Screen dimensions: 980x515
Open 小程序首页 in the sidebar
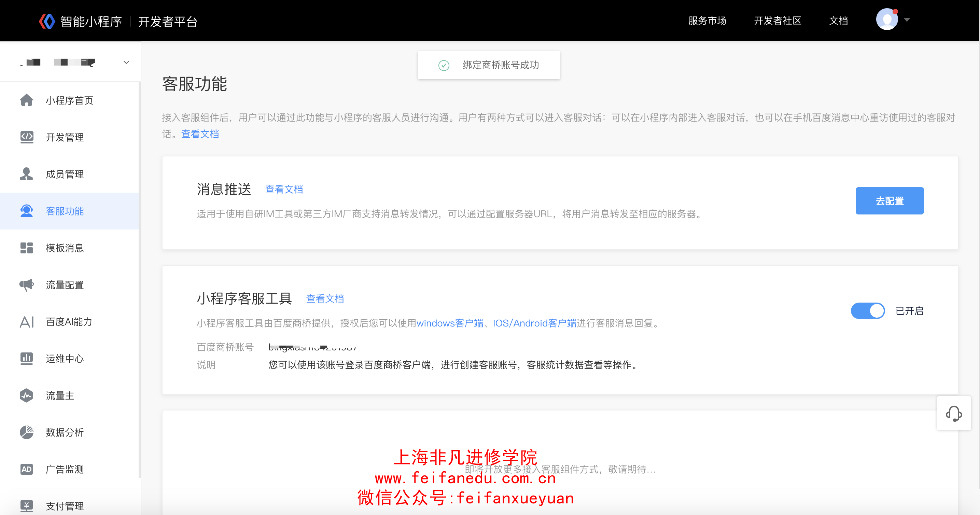(x=70, y=100)
